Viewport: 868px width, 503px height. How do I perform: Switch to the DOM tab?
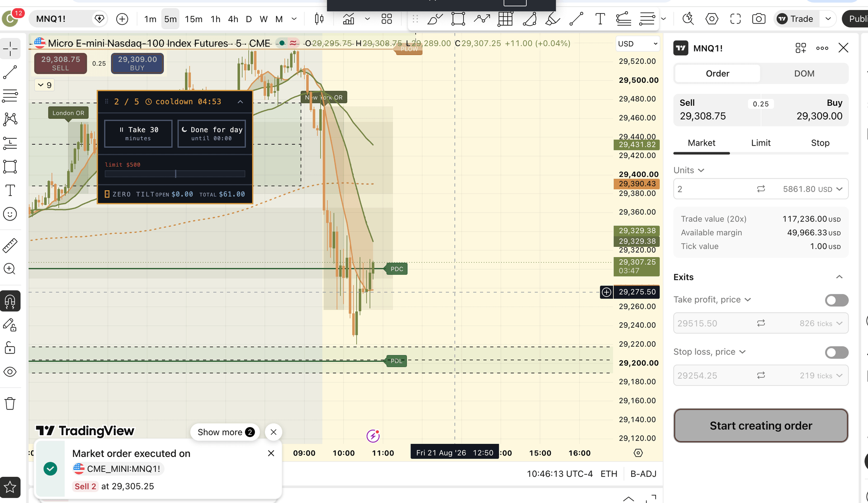(804, 74)
